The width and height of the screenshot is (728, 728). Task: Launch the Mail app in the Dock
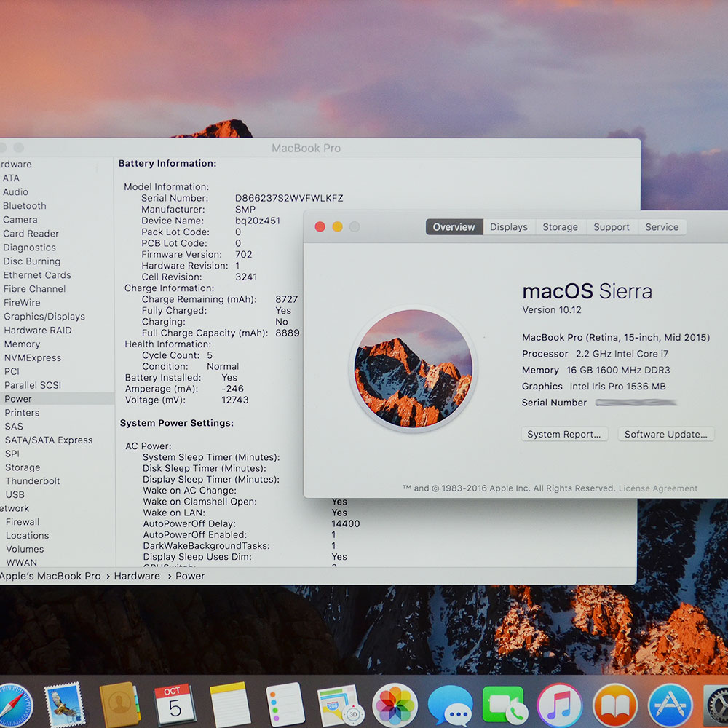[65, 705]
